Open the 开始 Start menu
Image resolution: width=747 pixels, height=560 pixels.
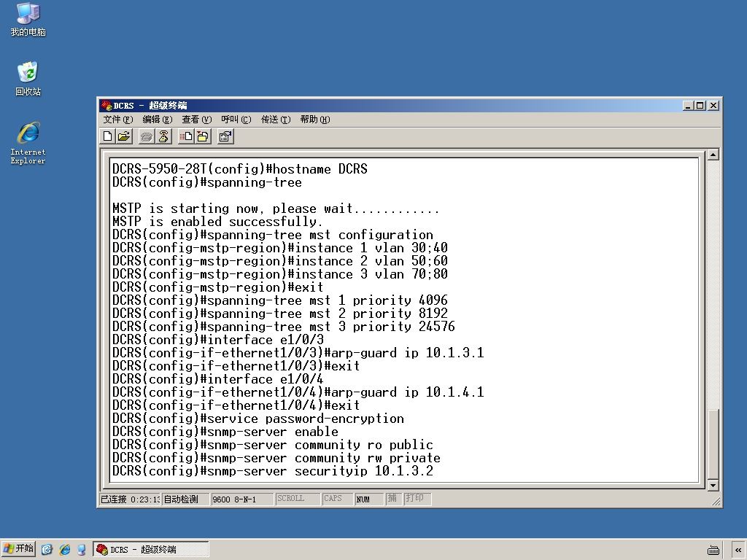pos(18,549)
